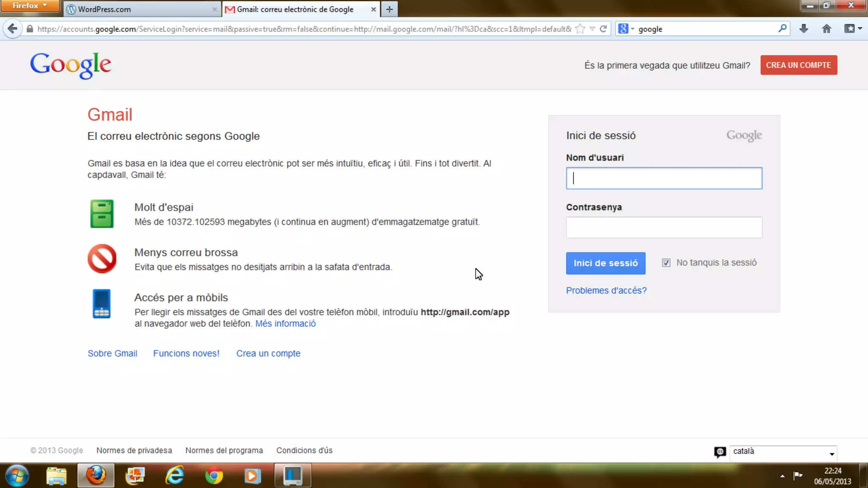Screen dimensions: 868x488
Task: Go to the home page icon
Action: coord(826,29)
